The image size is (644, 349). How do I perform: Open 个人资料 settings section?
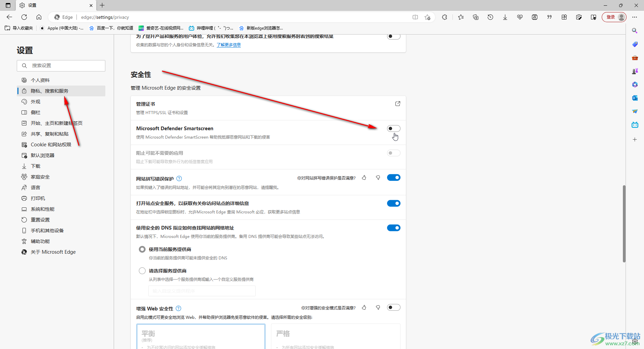pyautogui.click(x=61, y=80)
